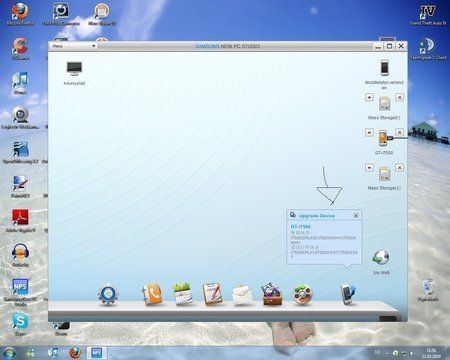Open the settings gear icon in dock
Image resolution: width=450 pixels, height=360 pixels.
pos(108,294)
